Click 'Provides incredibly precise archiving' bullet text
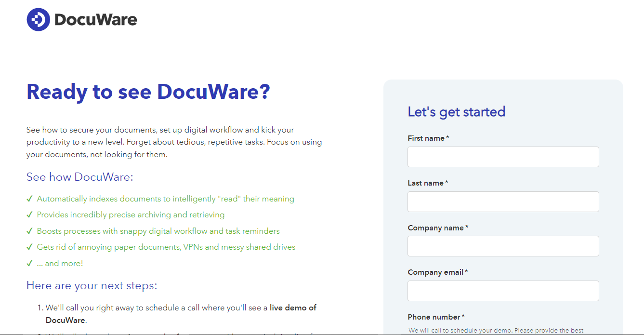The height and width of the screenshot is (335, 644). click(131, 214)
